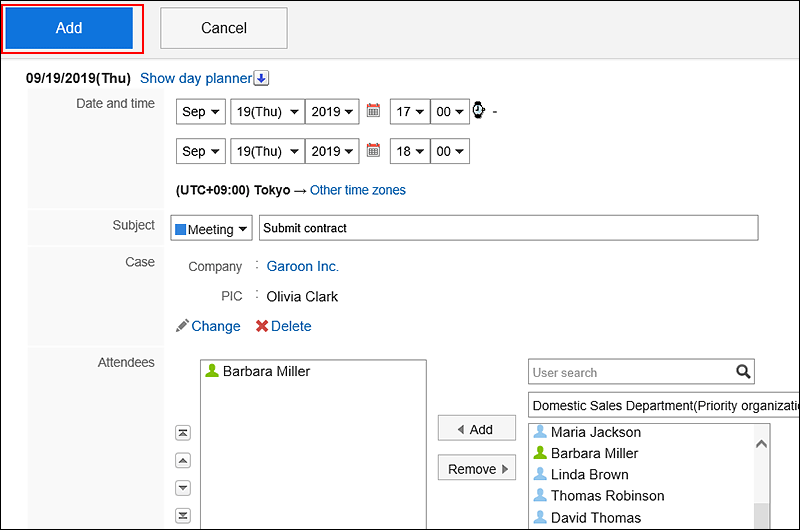Viewport: 800px width, 530px height.
Task: Click the user icon next to David Thomas
Action: (540, 517)
